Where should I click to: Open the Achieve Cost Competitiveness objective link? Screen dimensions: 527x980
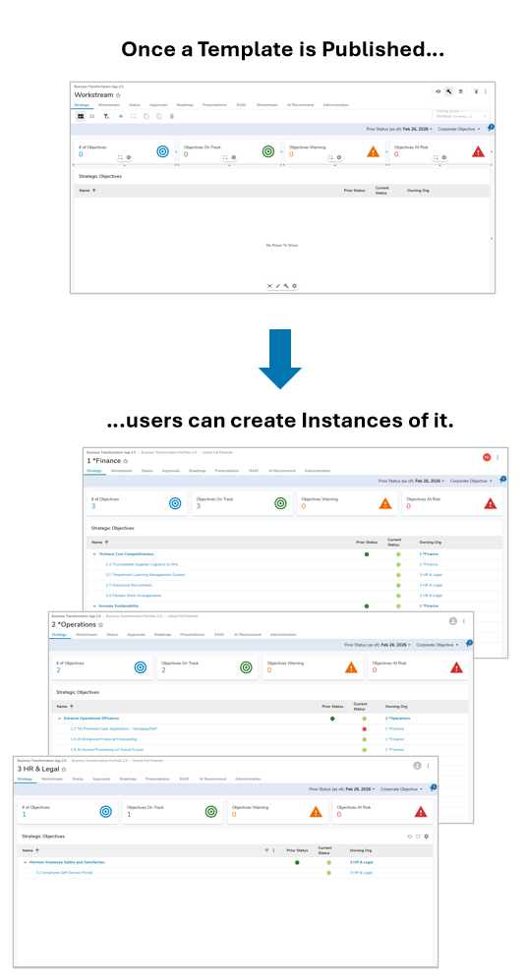coord(126,554)
